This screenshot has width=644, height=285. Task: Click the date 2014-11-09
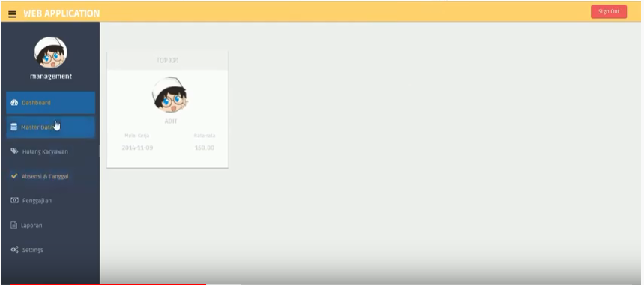[x=138, y=148]
